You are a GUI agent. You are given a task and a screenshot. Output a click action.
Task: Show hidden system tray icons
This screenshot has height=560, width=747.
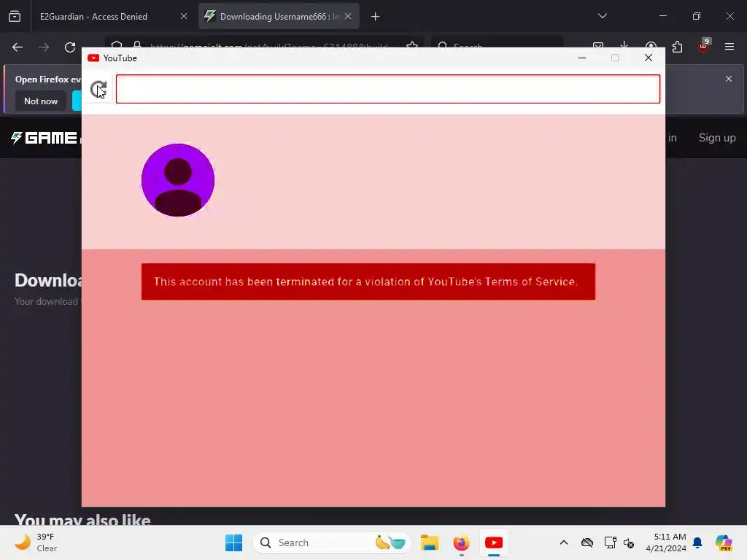pyautogui.click(x=564, y=542)
